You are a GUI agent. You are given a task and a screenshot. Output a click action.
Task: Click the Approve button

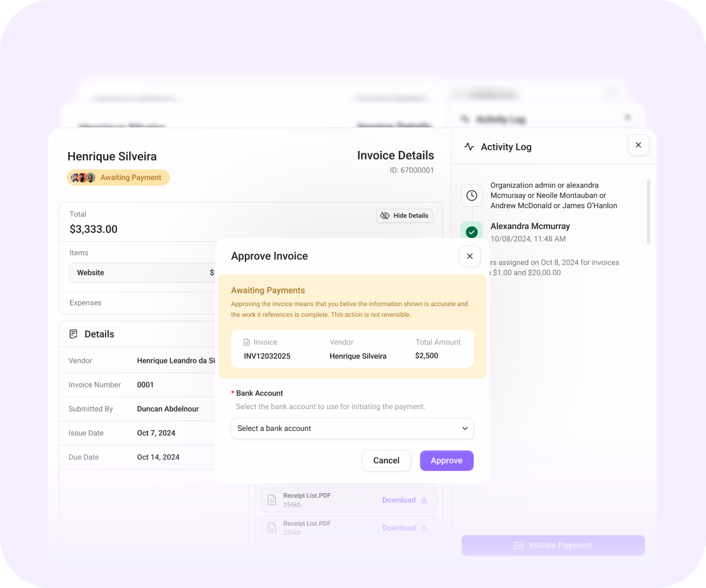click(x=446, y=460)
